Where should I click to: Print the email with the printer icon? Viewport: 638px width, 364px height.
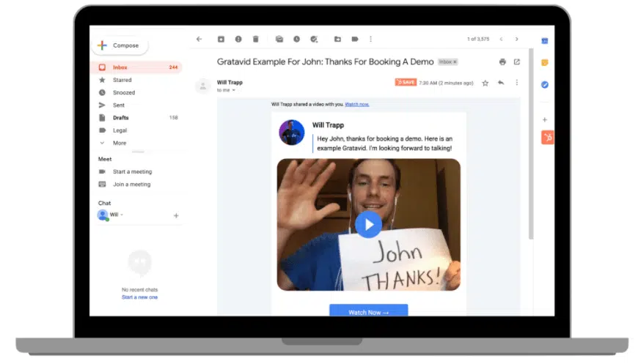pos(502,62)
